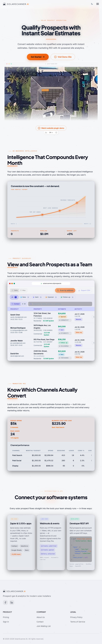Viewport: 102px width, 644px height.
Task: Open Sarah Chen prospect row
Action: click(51, 317)
